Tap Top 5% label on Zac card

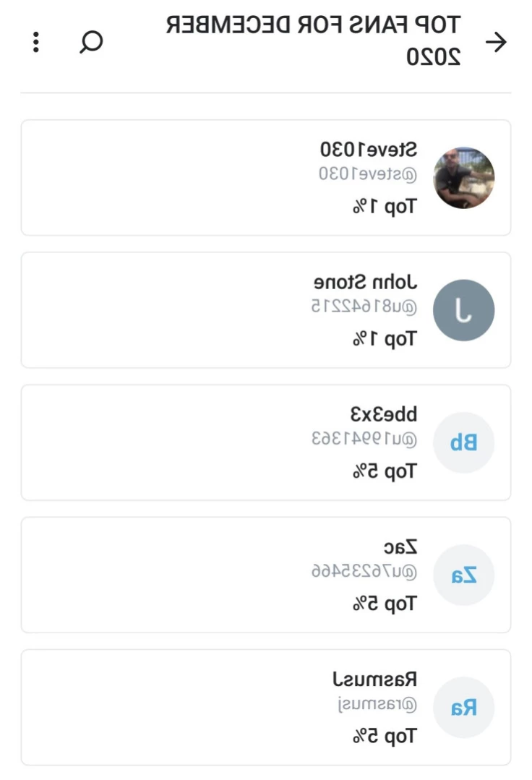point(384,604)
